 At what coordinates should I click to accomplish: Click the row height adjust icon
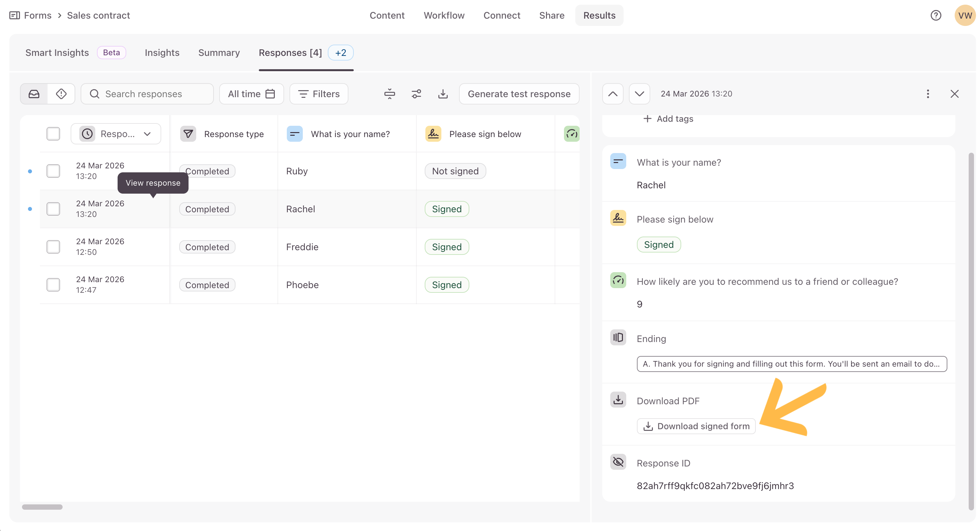tap(389, 94)
